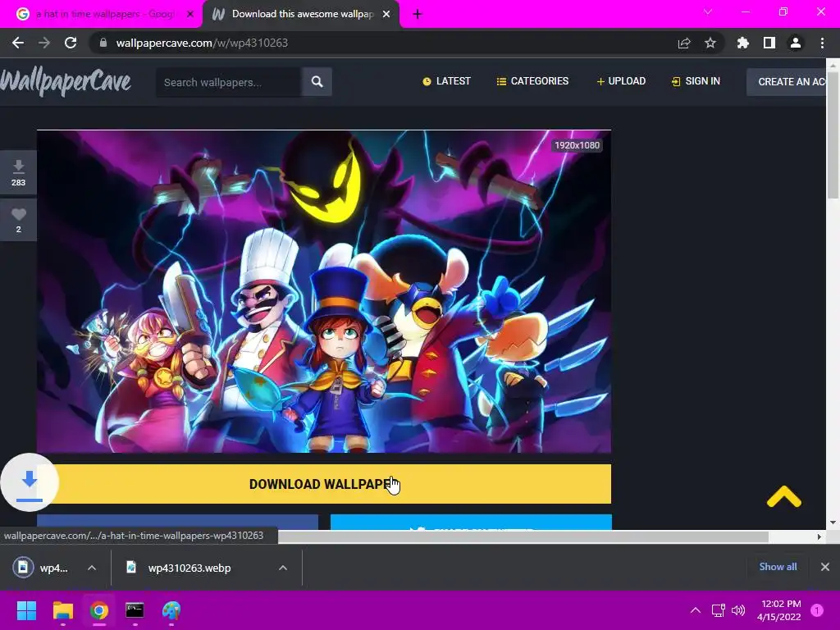Open the wp4... downloaded file item
The width and height of the screenshot is (840, 630).
pyautogui.click(x=43, y=568)
